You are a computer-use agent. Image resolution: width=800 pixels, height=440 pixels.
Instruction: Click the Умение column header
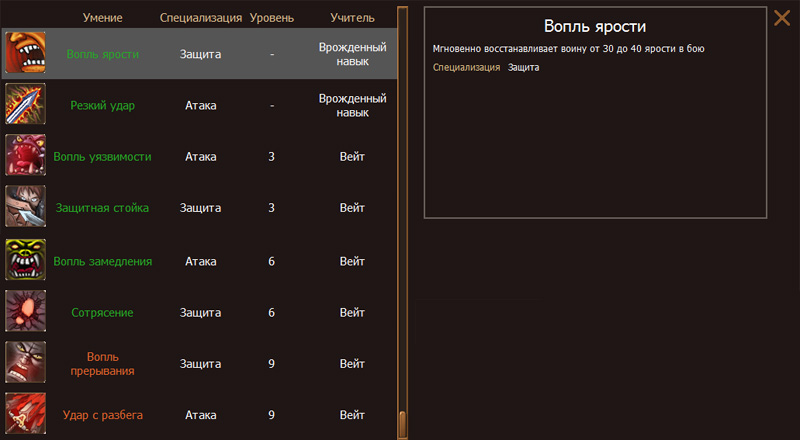[103, 18]
